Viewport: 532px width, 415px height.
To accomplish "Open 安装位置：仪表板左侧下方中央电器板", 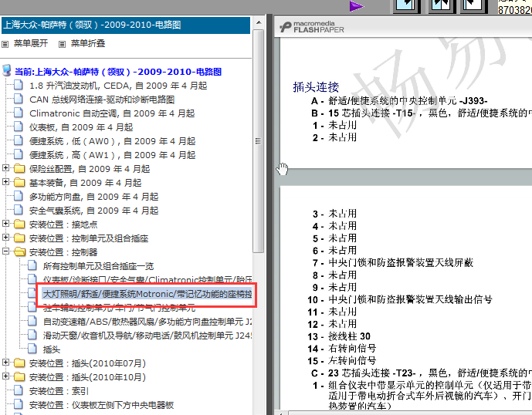I will pos(101,405).
